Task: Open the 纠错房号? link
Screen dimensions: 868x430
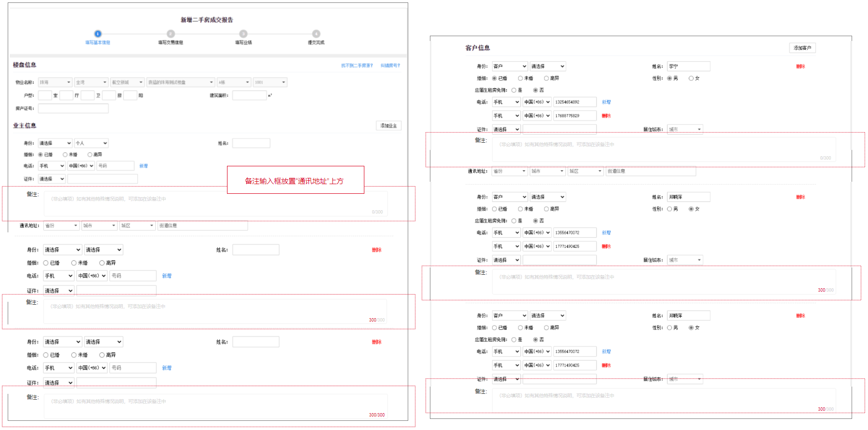Action: coord(390,66)
